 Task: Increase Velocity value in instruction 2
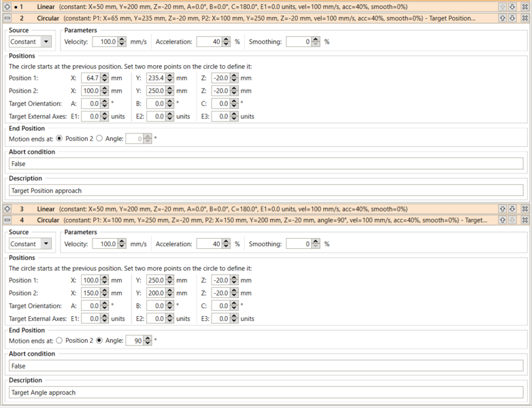tap(122, 39)
